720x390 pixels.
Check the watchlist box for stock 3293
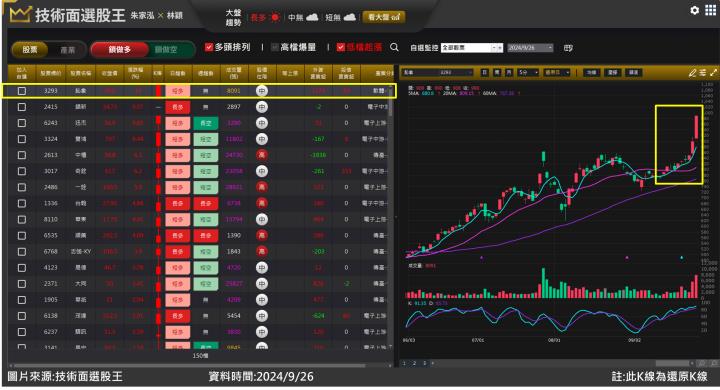pos(22,91)
